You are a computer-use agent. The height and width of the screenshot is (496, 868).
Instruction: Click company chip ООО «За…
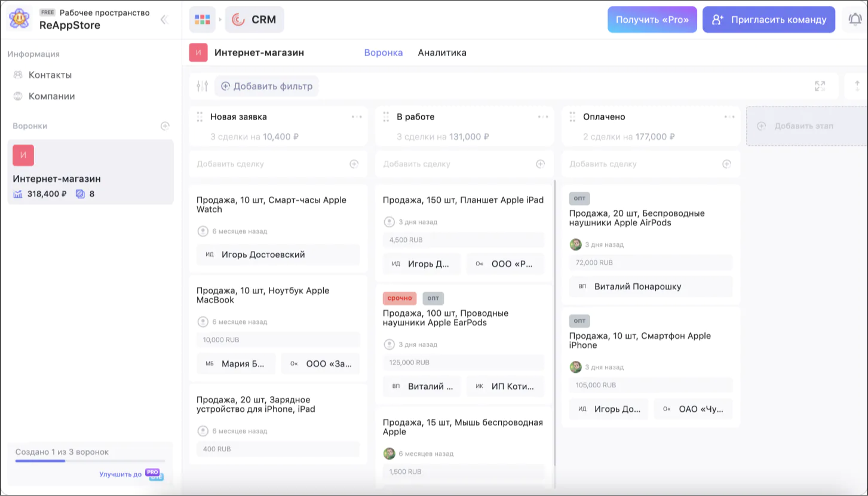pos(321,363)
